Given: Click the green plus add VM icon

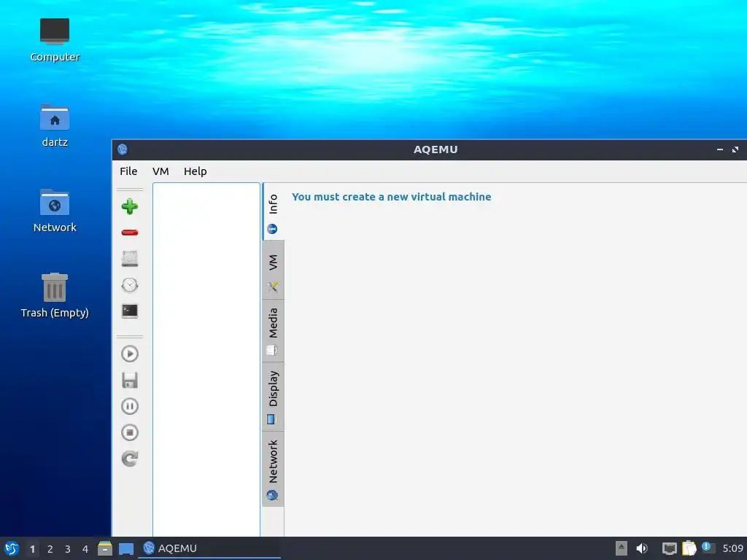Looking at the screenshot, I should [x=130, y=206].
